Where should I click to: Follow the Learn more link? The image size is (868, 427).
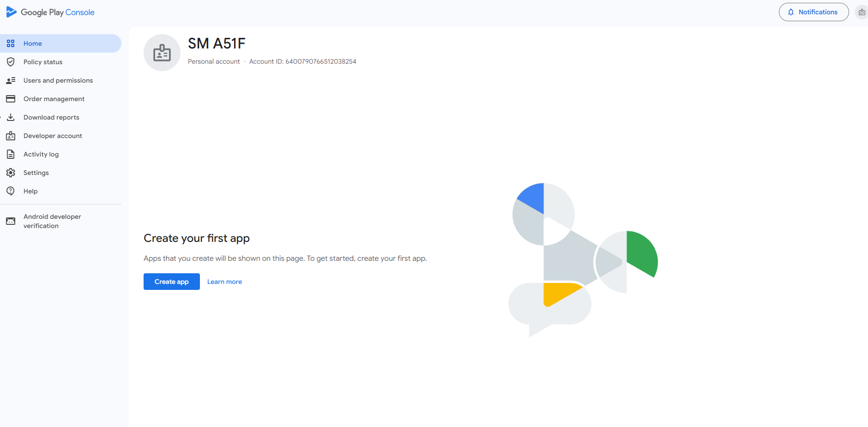pyautogui.click(x=224, y=282)
